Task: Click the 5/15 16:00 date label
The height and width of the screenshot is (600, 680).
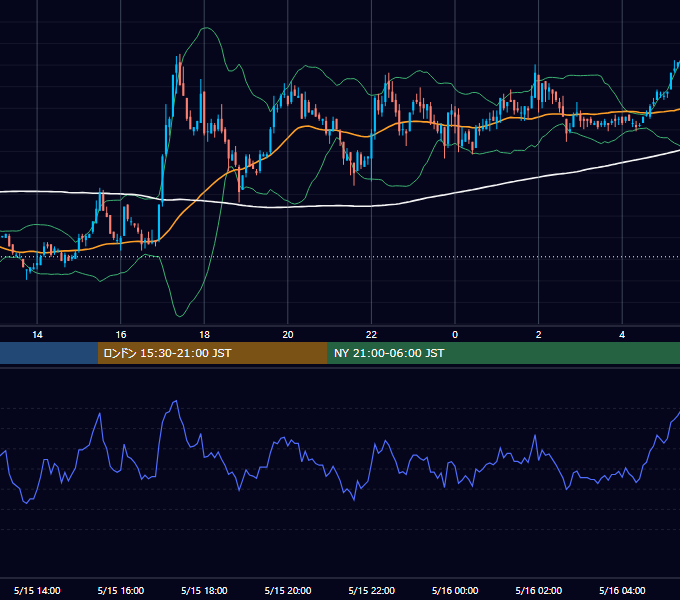Action: pos(121,590)
